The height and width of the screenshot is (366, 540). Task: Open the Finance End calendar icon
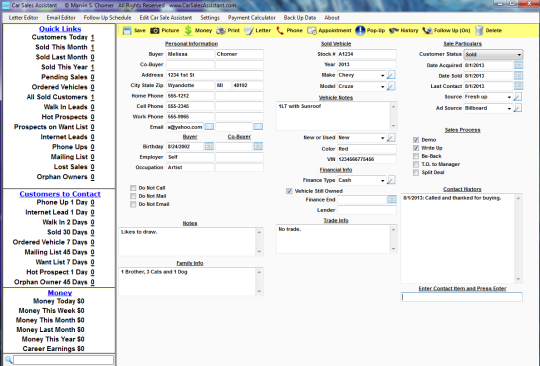pyautogui.click(x=392, y=199)
